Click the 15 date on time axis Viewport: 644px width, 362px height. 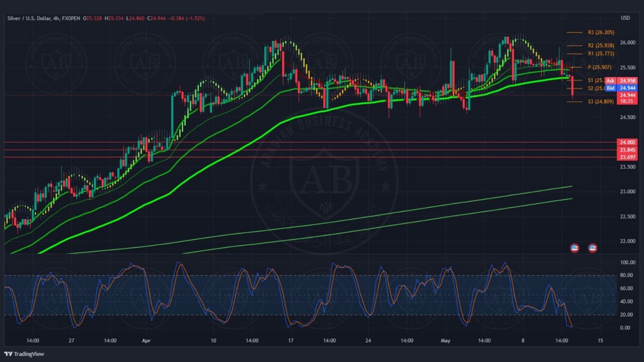[600, 341]
